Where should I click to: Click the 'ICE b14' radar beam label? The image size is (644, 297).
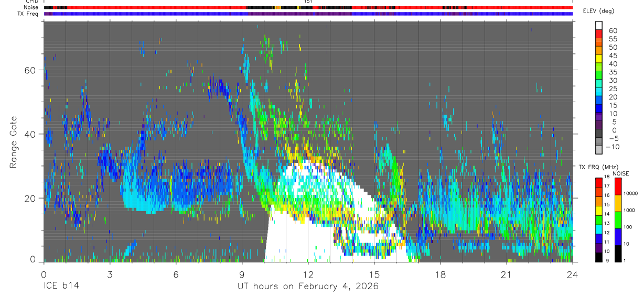[x=61, y=286]
